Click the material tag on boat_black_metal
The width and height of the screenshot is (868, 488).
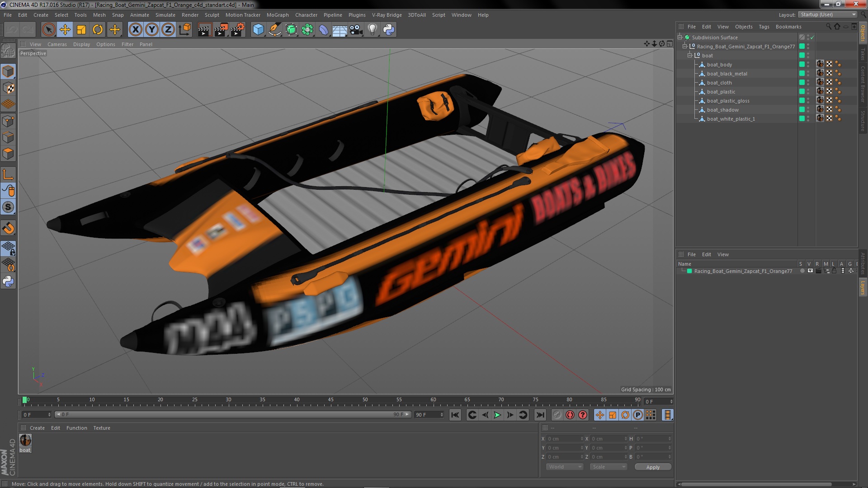point(820,73)
